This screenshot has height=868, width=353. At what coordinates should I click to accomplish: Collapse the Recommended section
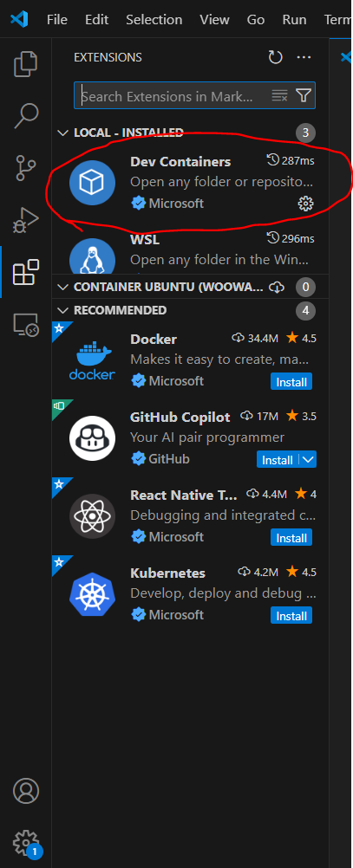[62, 310]
